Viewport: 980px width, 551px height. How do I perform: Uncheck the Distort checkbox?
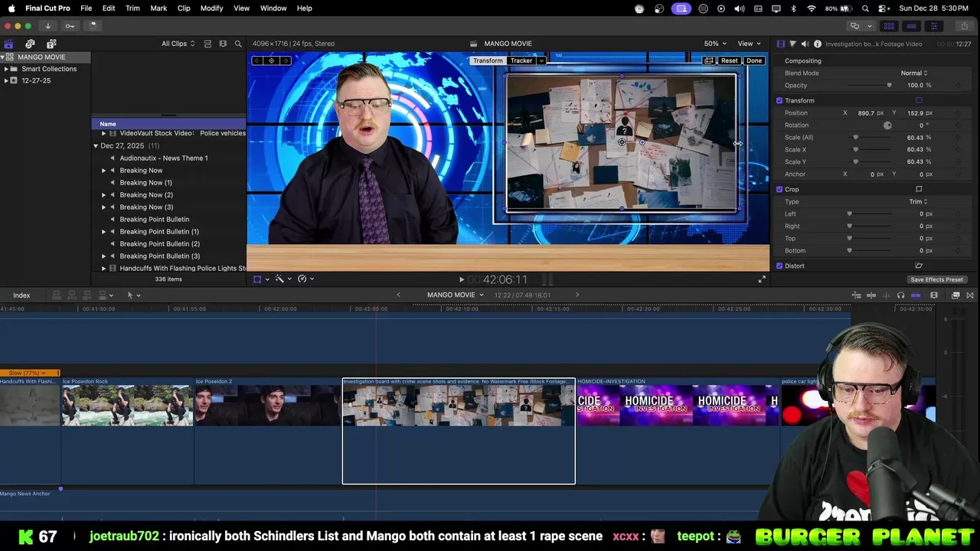779,266
